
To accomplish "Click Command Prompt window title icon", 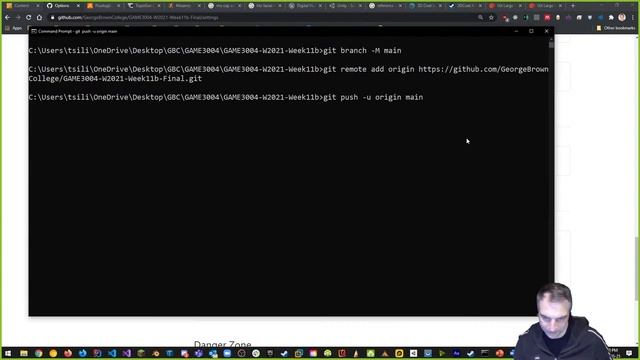I will [34, 31].
